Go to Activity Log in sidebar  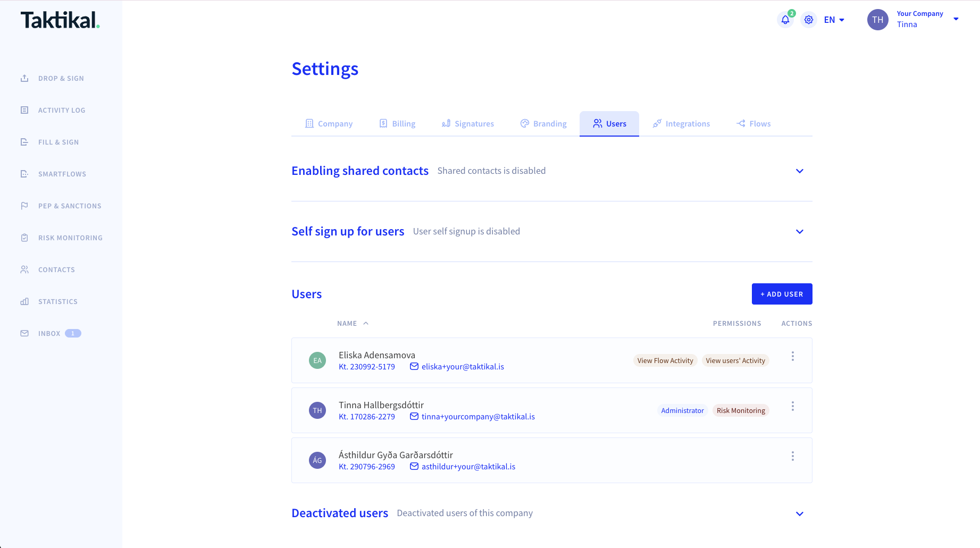coord(62,110)
